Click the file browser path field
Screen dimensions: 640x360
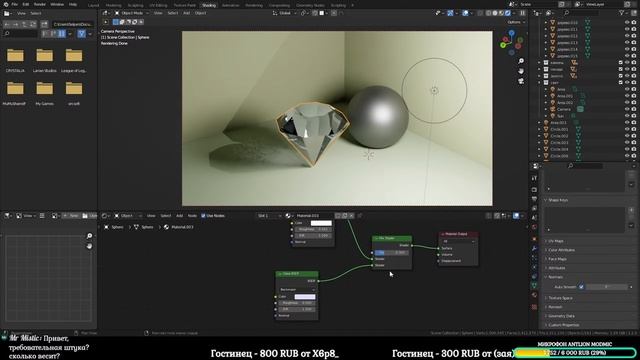pos(73,24)
